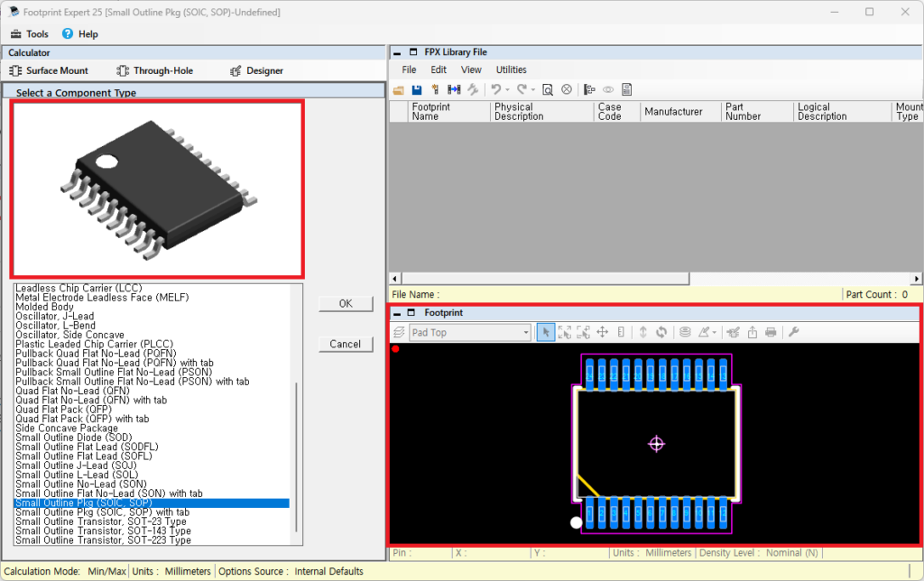
Task: Expand the undo history dropdown arrow
Action: [x=508, y=89]
